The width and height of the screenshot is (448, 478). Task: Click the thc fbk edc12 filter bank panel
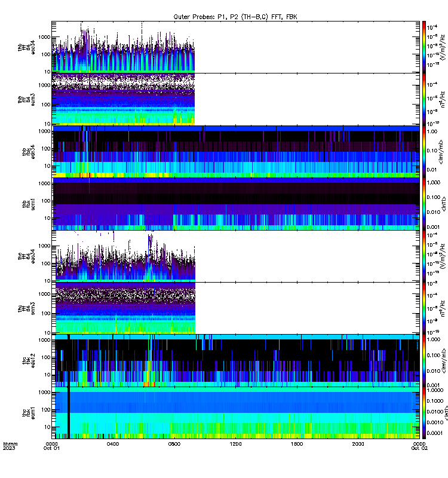235,361
